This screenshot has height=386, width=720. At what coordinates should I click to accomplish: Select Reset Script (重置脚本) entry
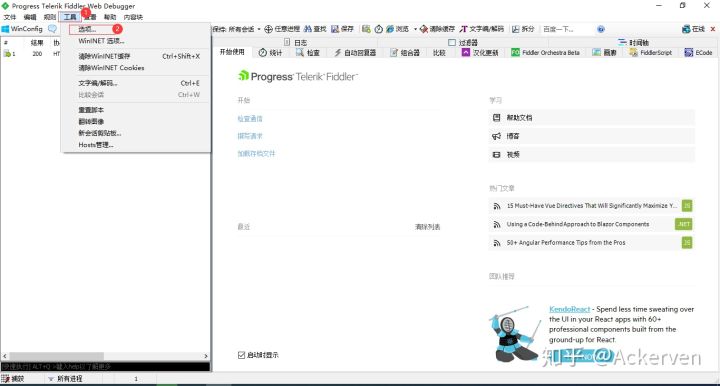click(x=135, y=110)
